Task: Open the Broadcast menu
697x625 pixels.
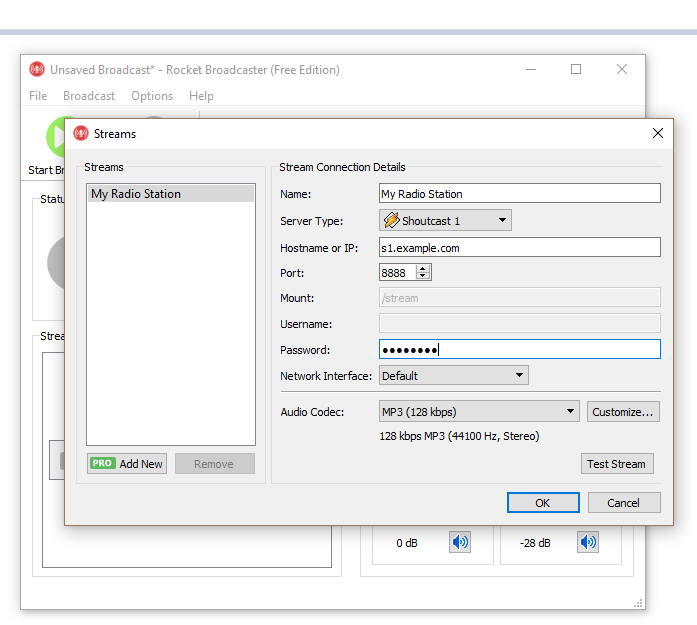Action: click(x=89, y=96)
